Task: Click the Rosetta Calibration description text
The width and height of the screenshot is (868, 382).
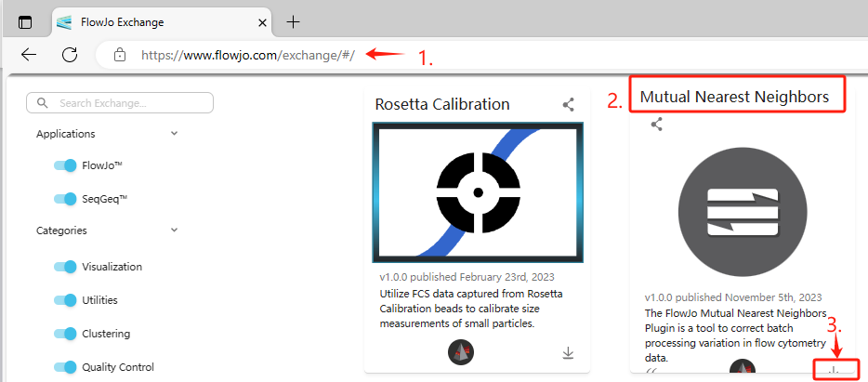Action: pos(470,309)
